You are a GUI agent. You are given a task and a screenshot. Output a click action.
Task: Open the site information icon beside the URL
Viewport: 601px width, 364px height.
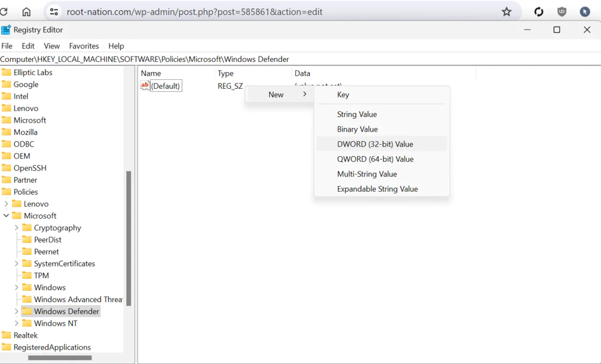54,12
